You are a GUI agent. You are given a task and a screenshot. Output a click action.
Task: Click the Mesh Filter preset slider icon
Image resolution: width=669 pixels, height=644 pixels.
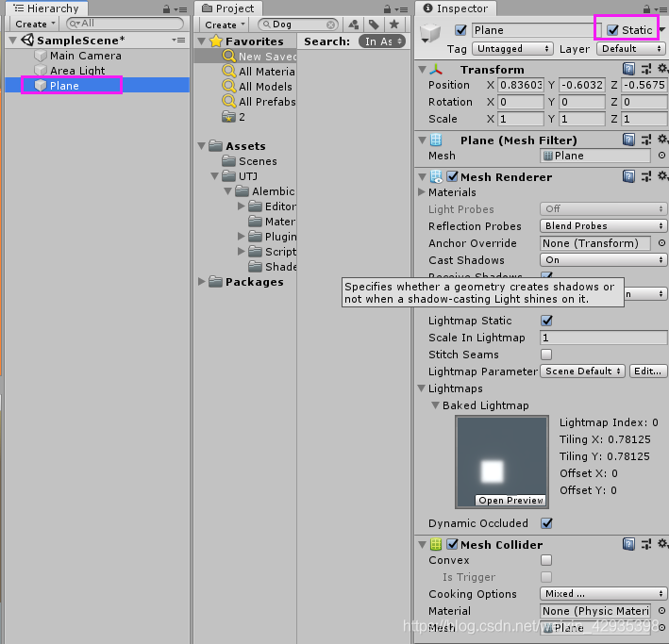[x=646, y=140]
